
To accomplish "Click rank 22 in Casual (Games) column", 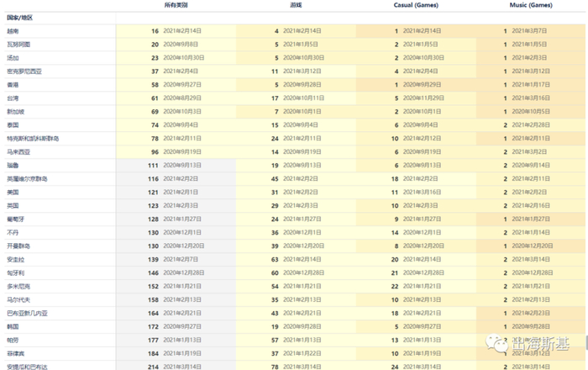I will click(x=395, y=287).
